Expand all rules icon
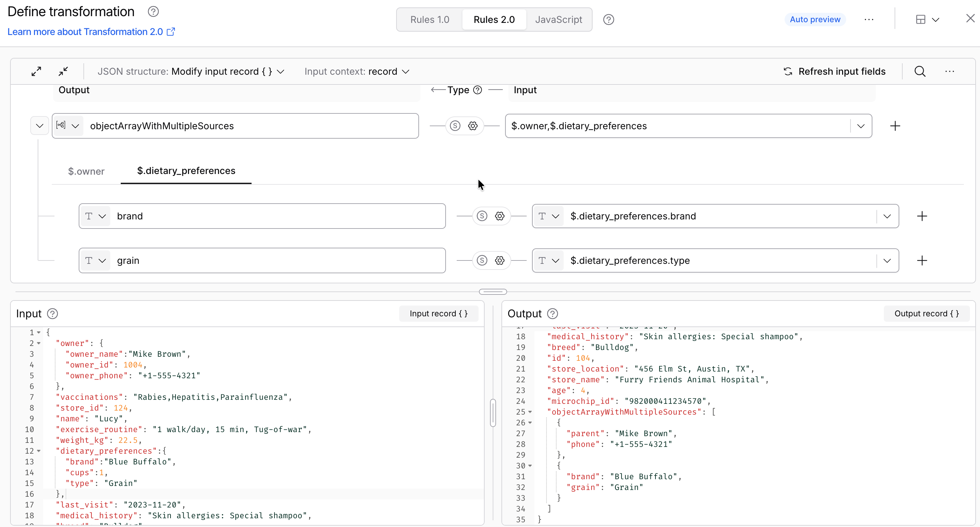Viewport: 980px width, 527px height. coord(36,71)
